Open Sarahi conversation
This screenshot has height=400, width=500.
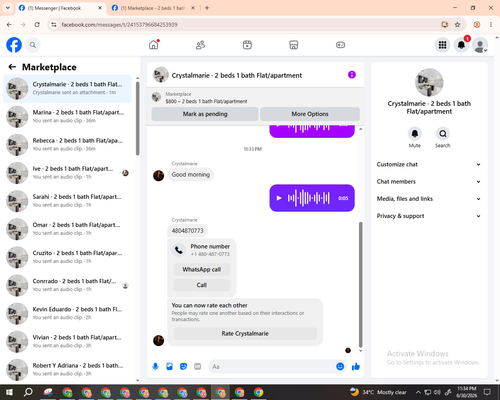(x=67, y=201)
